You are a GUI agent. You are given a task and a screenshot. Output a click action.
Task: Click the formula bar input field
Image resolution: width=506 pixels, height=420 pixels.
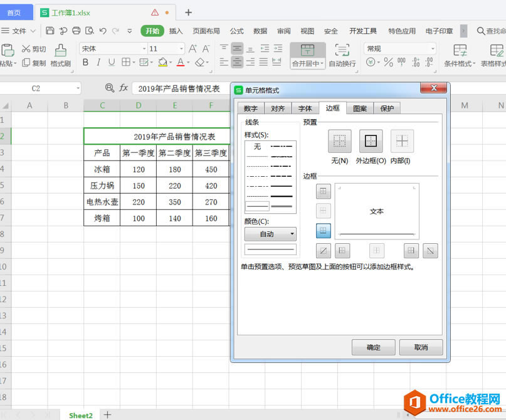[181, 88]
